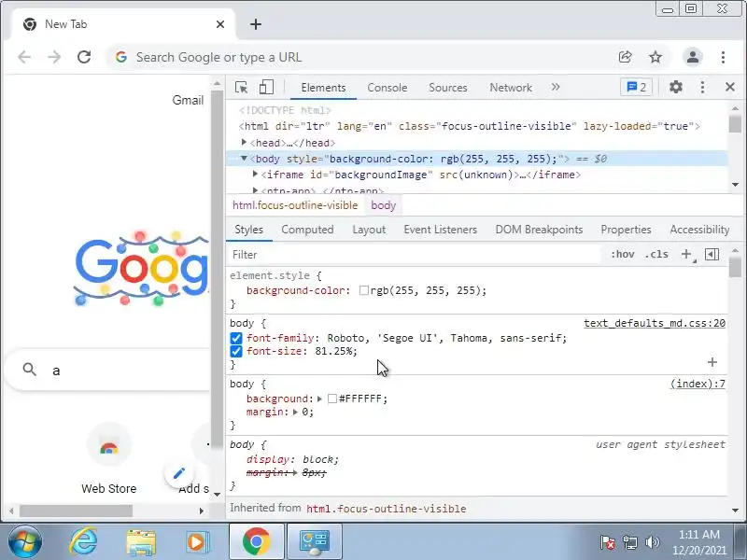Toggle the computed styles sidebar icon
The image size is (747, 560).
(x=712, y=254)
